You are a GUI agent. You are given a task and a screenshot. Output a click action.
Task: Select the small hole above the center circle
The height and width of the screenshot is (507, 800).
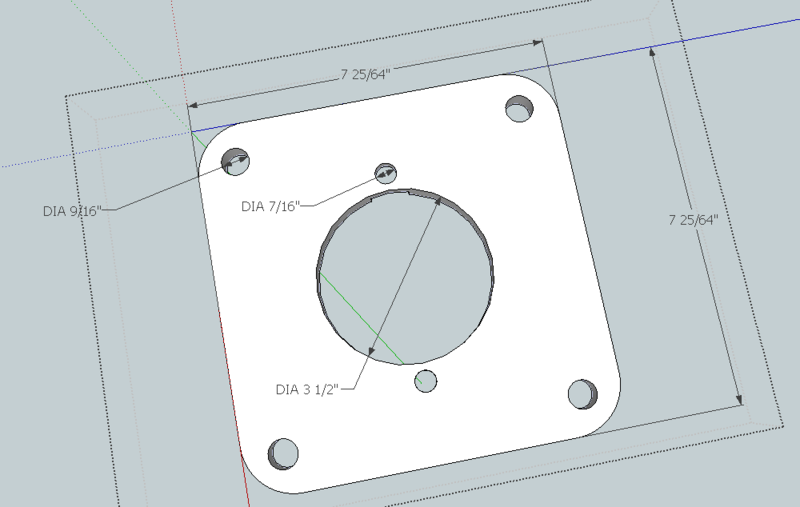coord(386,173)
